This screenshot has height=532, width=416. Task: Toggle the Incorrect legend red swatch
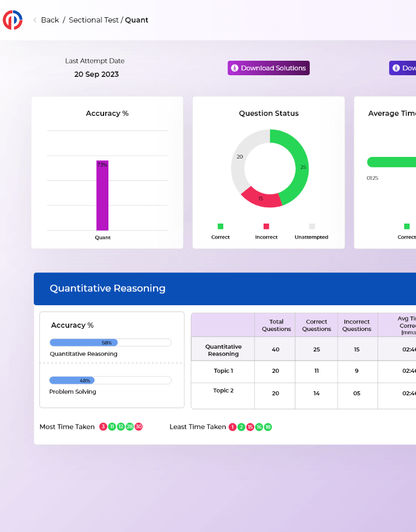[266, 226]
